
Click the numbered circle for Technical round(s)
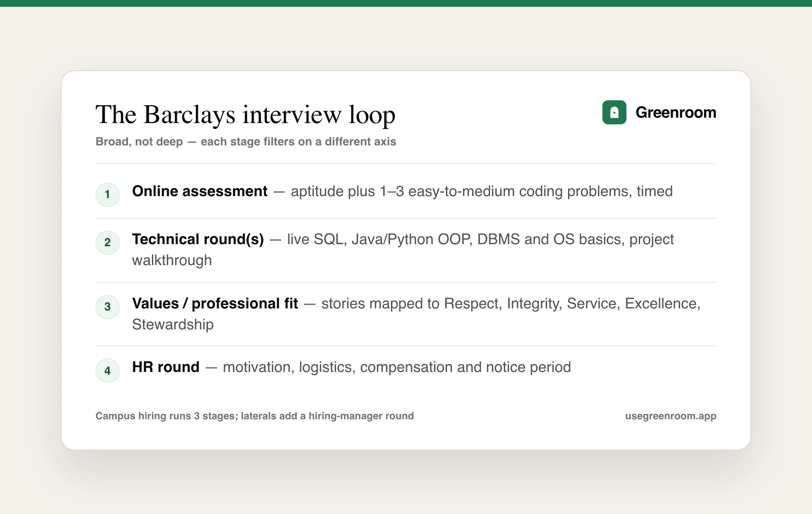pos(108,242)
